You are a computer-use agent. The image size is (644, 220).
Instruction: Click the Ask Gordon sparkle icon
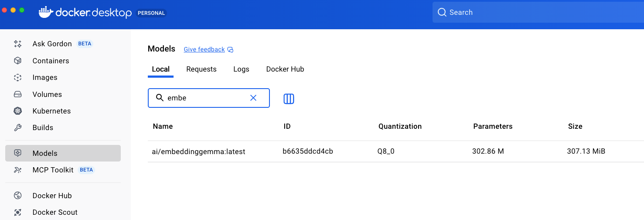(x=17, y=44)
